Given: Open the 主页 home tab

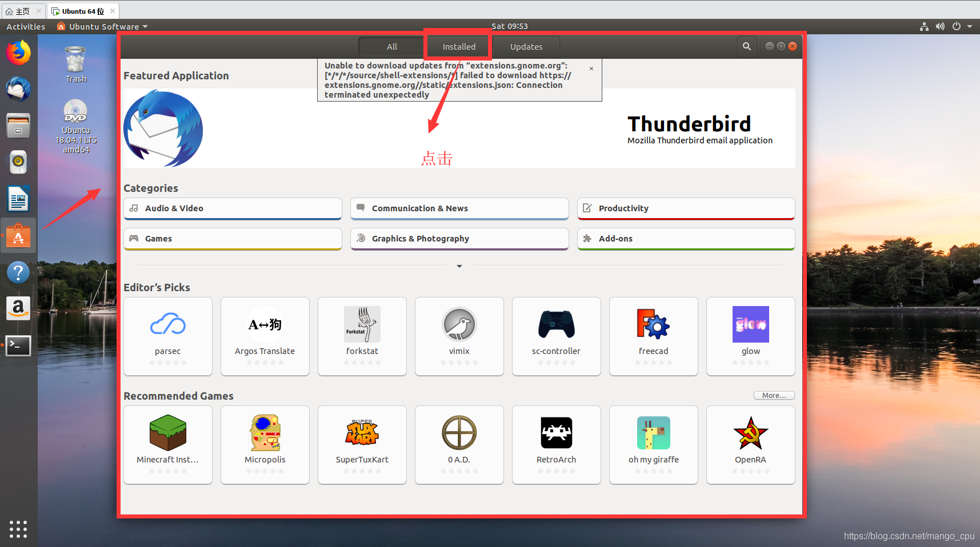Looking at the screenshot, I should [23, 11].
